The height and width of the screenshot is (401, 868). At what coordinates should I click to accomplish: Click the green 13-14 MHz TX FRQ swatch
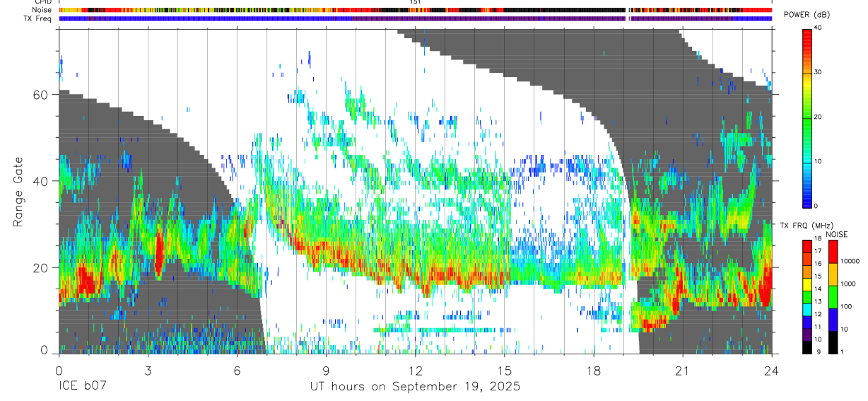pyautogui.click(x=807, y=297)
